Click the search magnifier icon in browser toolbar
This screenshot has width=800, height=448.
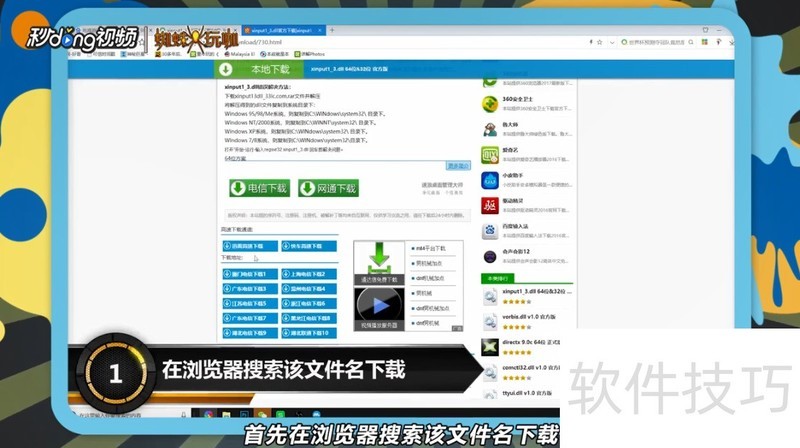coord(691,42)
